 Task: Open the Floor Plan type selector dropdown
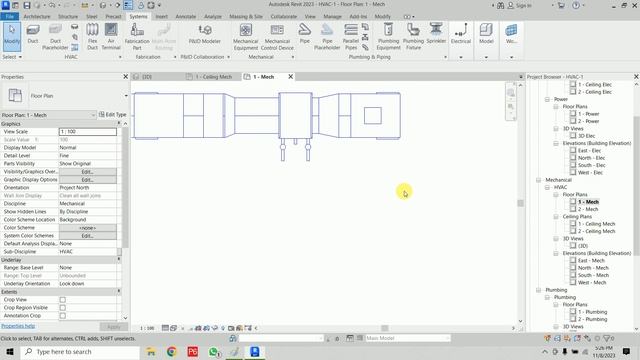pos(126,96)
